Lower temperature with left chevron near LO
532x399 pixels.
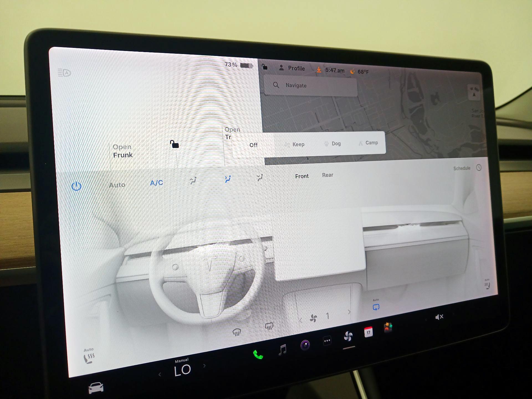coord(160,375)
